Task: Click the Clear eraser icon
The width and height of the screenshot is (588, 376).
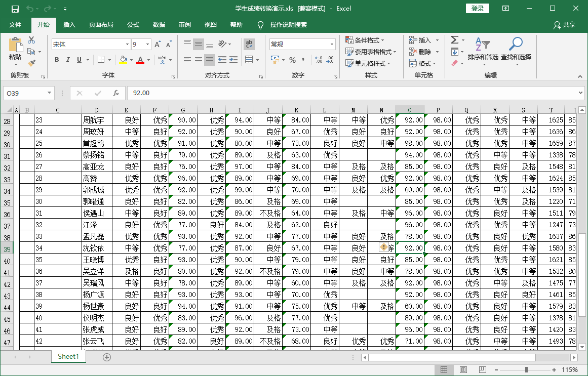Action: (x=454, y=63)
